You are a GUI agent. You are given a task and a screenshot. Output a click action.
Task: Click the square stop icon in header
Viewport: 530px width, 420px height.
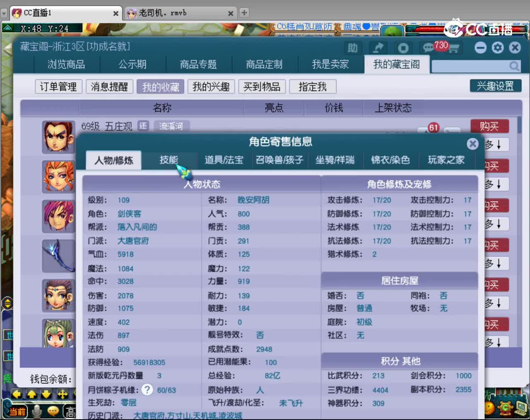[x=403, y=48]
